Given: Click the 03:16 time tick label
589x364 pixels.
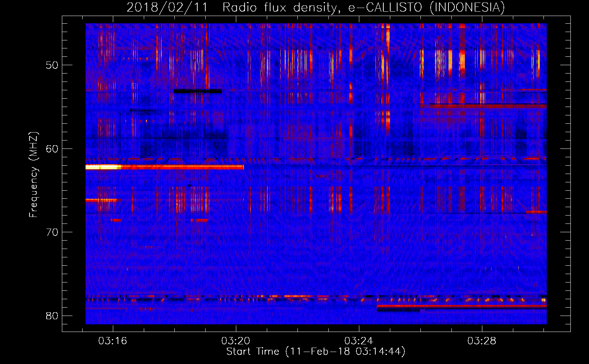Looking at the screenshot, I should click(112, 341).
